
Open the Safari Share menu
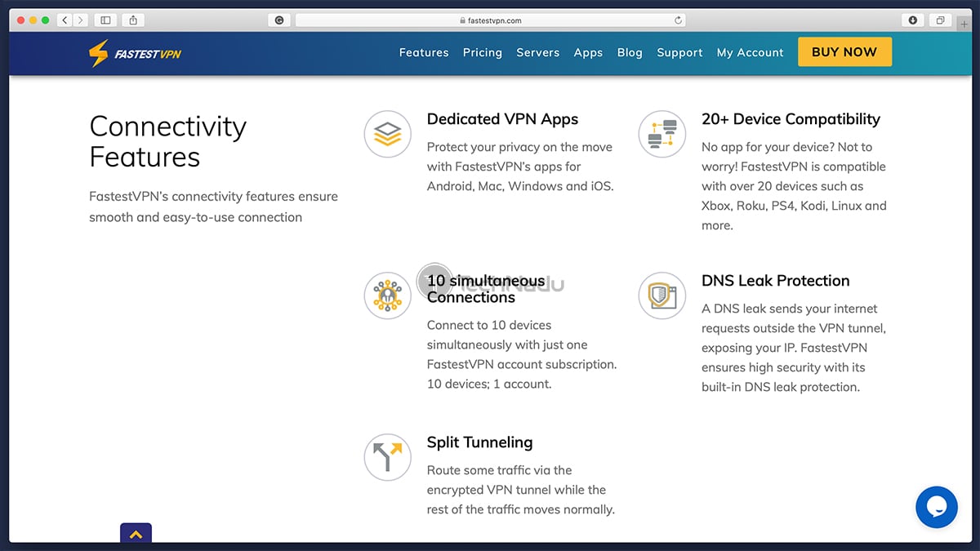(x=134, y=20)
